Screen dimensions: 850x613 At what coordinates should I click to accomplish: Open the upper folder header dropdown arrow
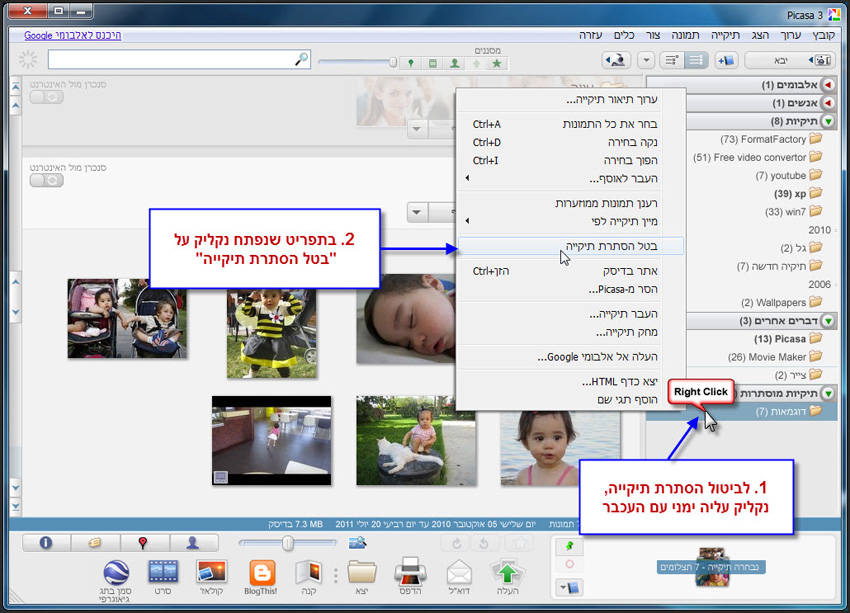(x=417, y=129)
